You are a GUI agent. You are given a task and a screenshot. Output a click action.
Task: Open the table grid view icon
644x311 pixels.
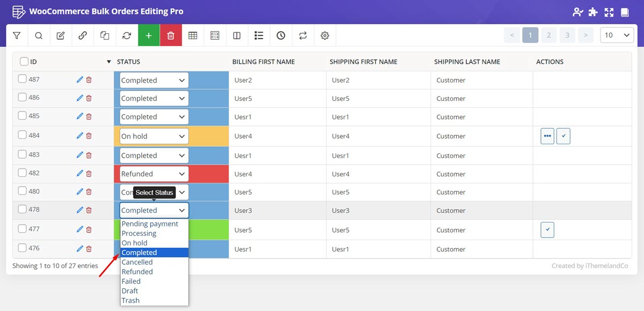tap(193, 35)
